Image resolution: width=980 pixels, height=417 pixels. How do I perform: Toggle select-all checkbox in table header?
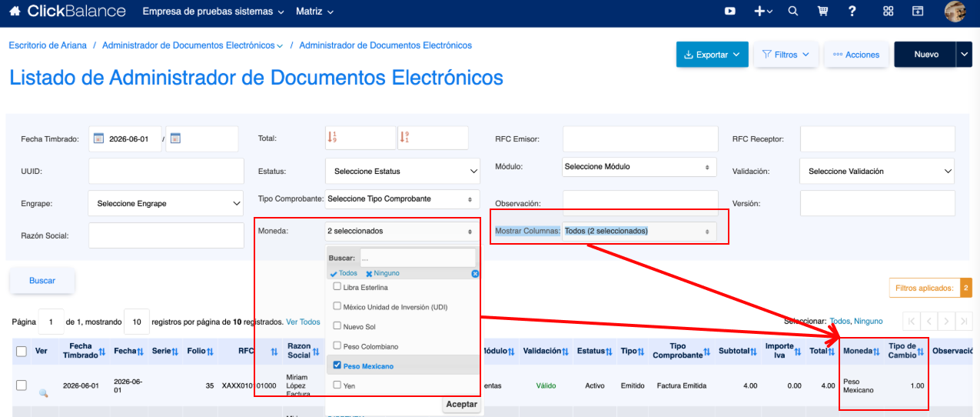click(x=22, y=351)
